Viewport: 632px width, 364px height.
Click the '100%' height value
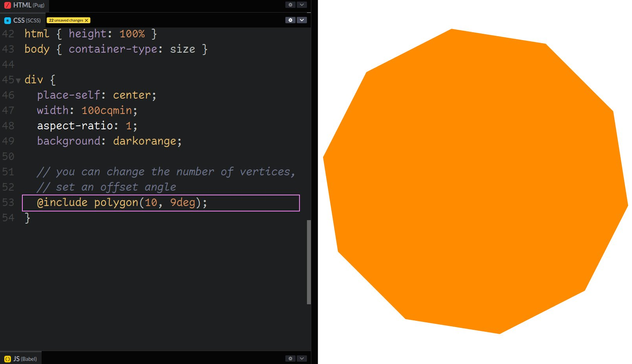pyautogui.click(x=132, y=34)
